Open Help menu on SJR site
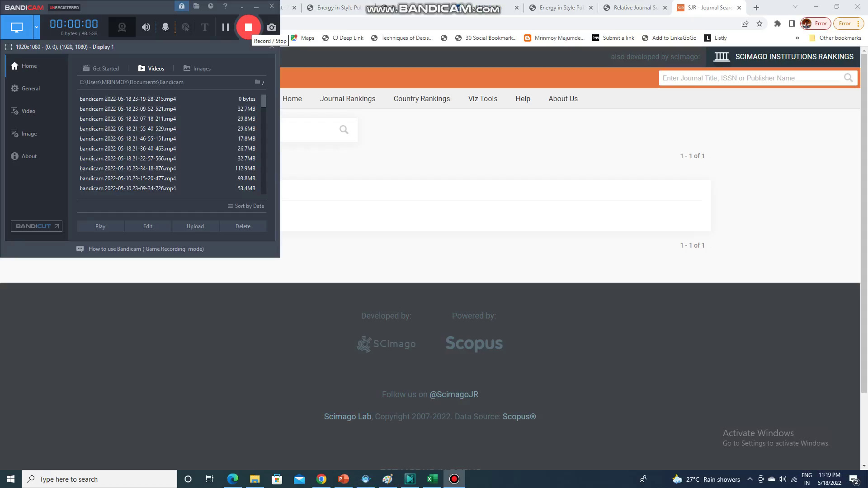 (523, 99)
